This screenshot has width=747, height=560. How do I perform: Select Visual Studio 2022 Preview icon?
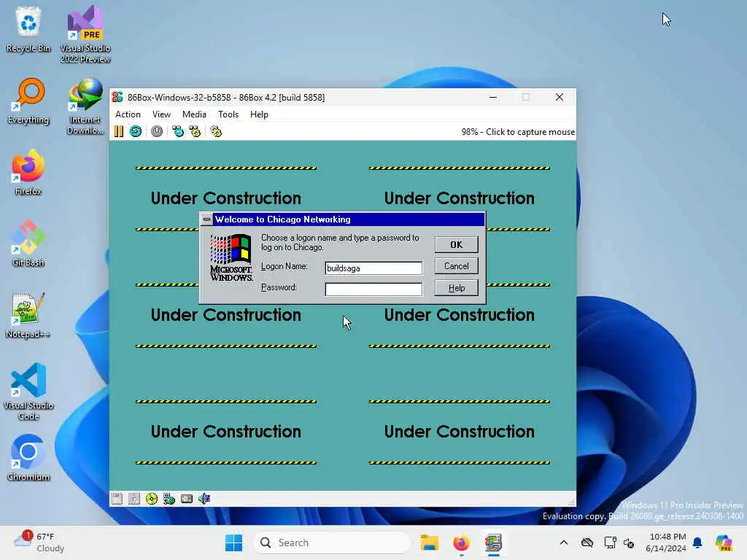tap(85, 34)
